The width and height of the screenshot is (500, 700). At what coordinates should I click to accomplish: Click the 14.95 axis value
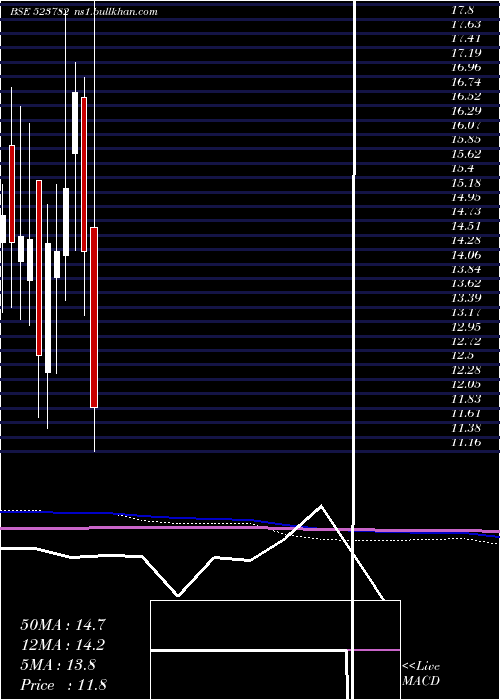(x=466, y=197)
